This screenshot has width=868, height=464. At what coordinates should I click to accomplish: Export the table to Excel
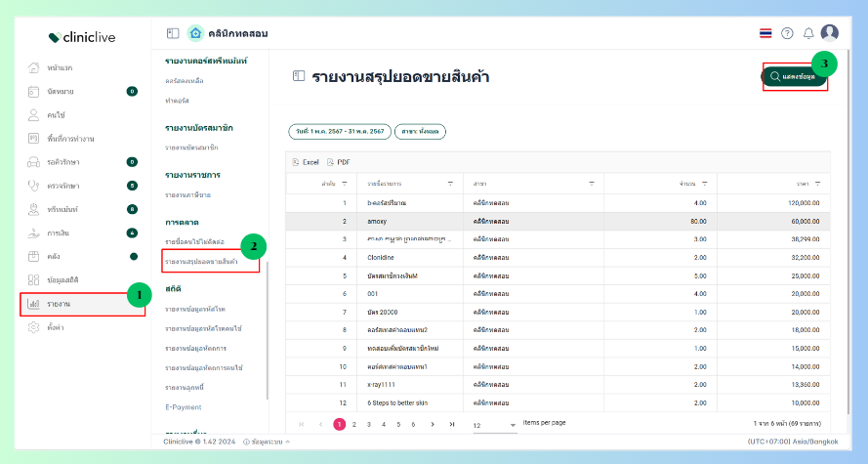(x=306, y=162)
